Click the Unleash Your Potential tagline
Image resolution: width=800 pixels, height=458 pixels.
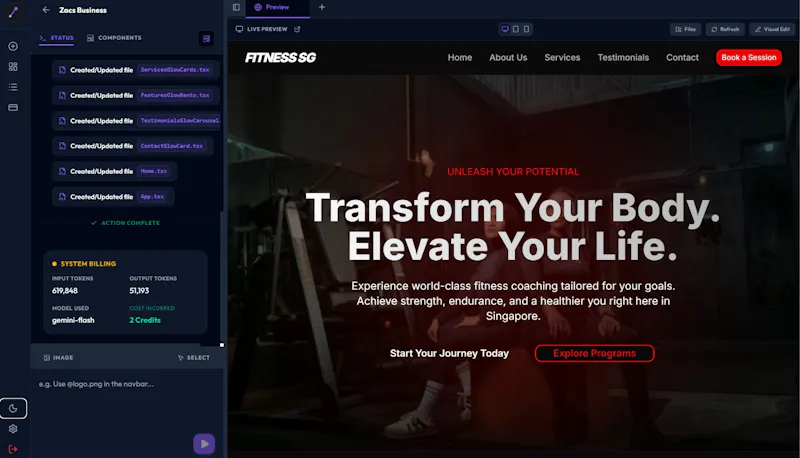(x=513, y=172)
